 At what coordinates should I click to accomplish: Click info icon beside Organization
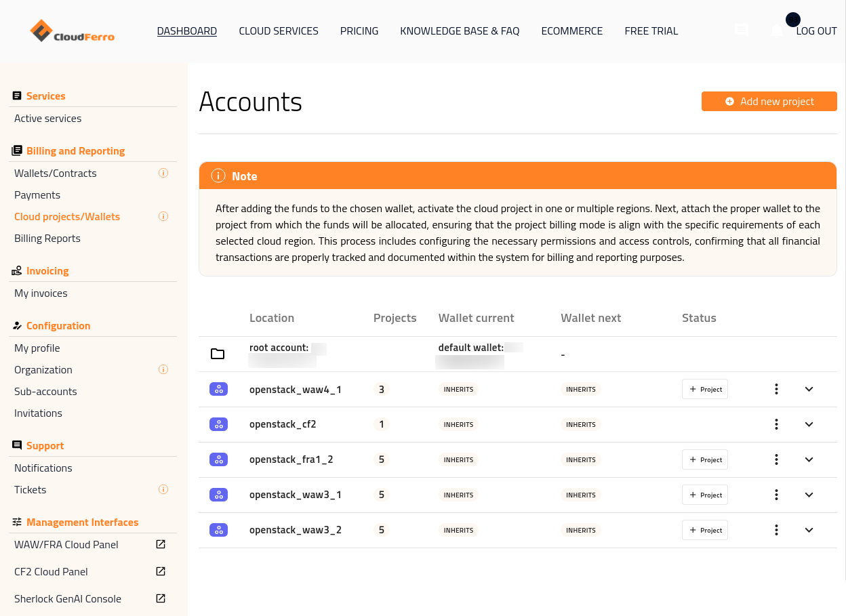point(163,370)
